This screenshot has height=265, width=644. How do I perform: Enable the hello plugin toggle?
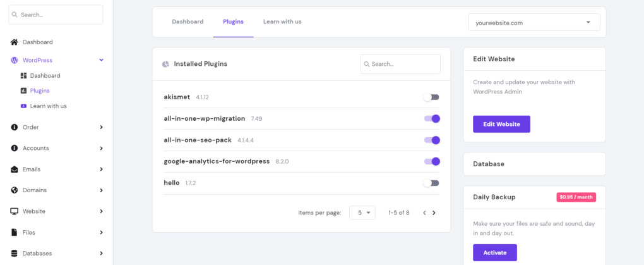point(432,183)
